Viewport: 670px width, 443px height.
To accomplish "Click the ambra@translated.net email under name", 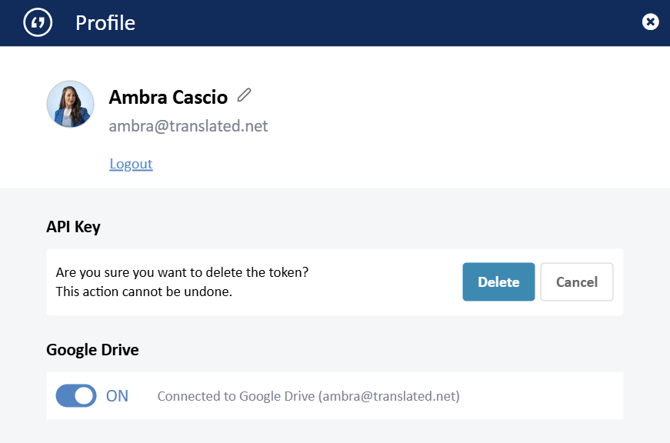I will (x=188, y=126).
